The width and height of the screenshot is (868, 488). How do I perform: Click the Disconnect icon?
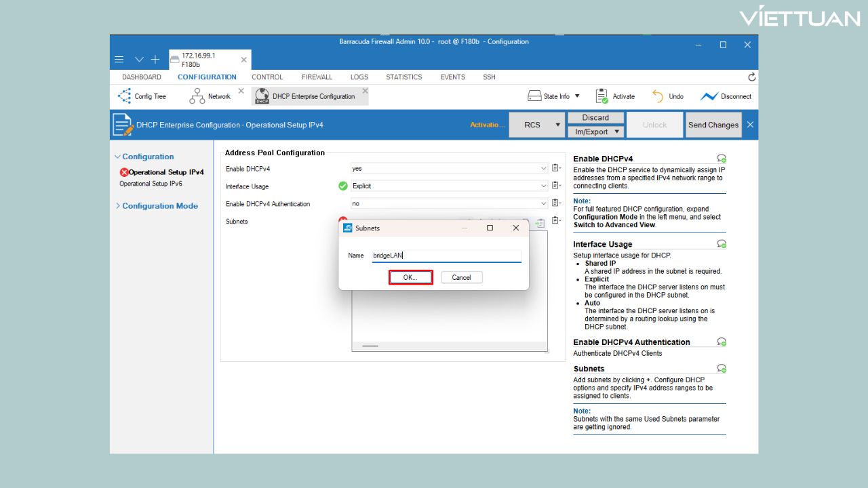pos(709,96)
